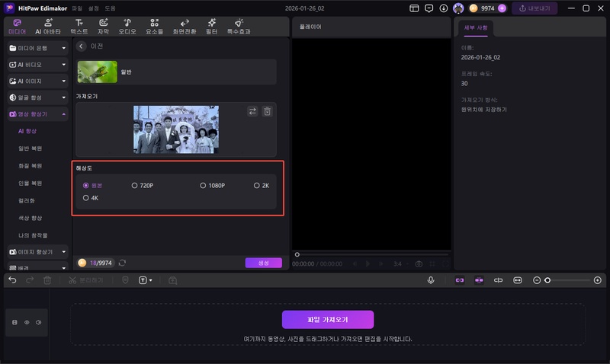Open the 텍스트 tab
610x364 pixels.
tap(79, 27)
